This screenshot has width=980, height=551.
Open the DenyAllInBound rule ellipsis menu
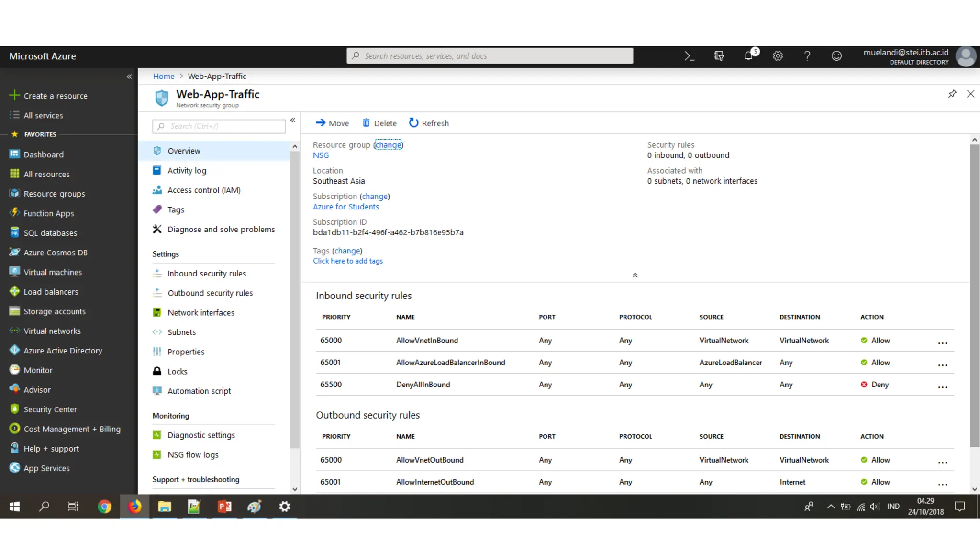click(942, 386)
